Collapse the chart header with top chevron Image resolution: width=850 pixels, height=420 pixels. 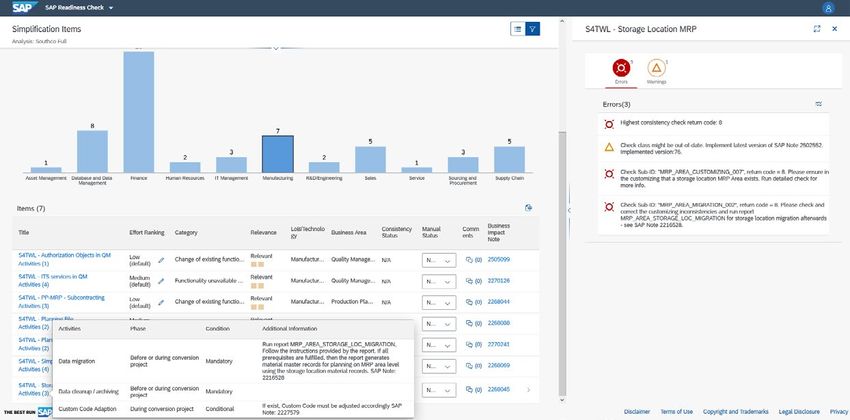pos(275,49)
